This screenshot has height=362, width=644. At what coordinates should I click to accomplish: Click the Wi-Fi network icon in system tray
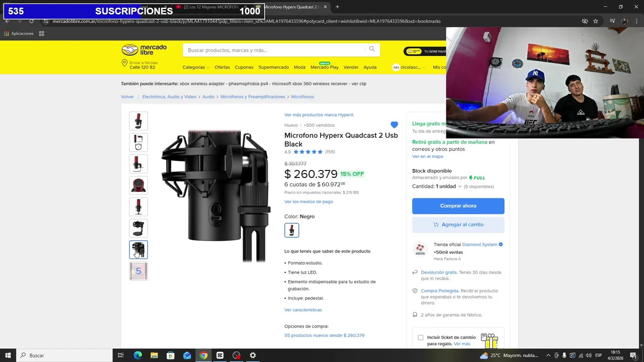580,355
